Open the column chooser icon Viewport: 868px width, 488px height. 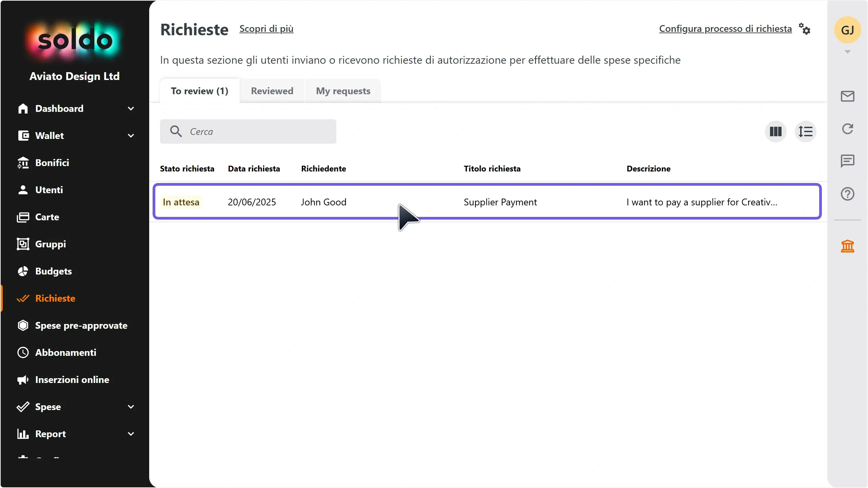(775, 131)
